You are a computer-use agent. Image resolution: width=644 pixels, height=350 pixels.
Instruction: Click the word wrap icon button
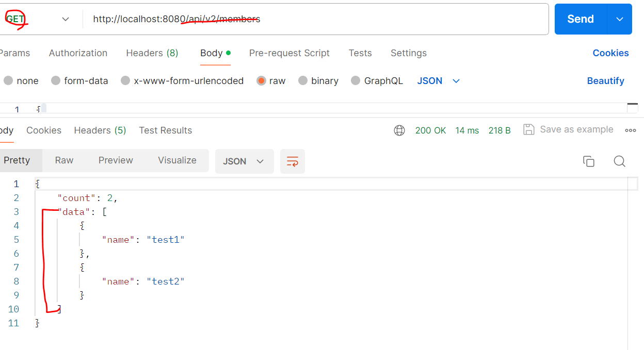(293, 161)
